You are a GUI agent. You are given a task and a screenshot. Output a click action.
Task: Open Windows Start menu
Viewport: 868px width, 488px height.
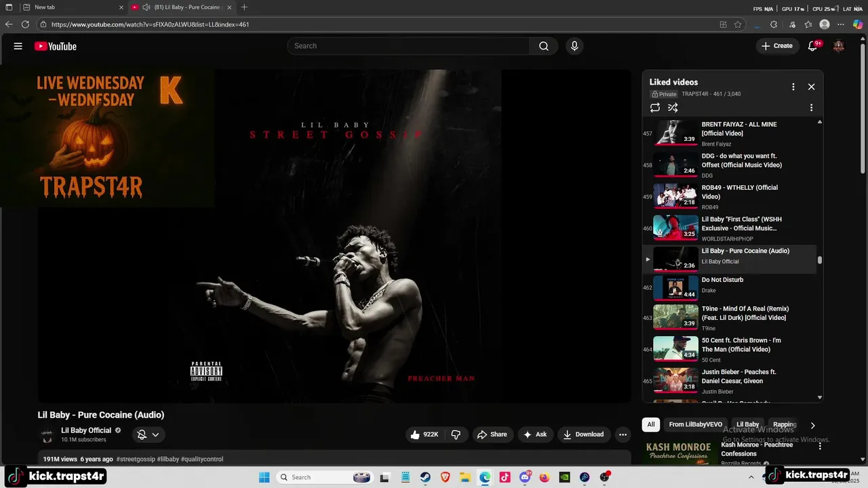pos(264,477)
